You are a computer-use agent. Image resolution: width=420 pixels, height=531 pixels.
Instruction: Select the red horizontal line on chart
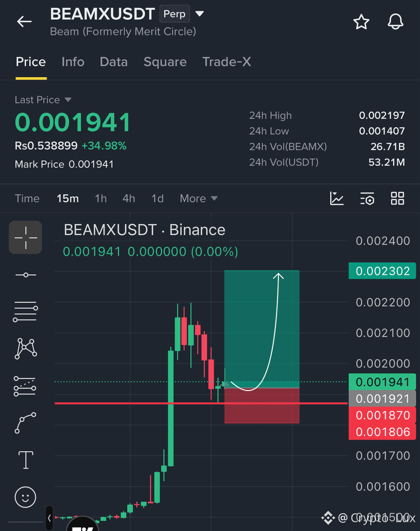click(201, 403)
